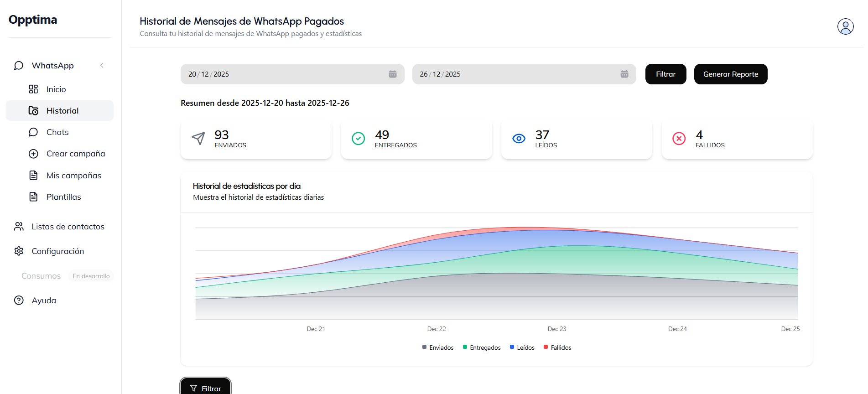The height and width of the screenshot is (394, 868).
Task: Toggle the Enviados series in chart legend
Action: point(438,347)
